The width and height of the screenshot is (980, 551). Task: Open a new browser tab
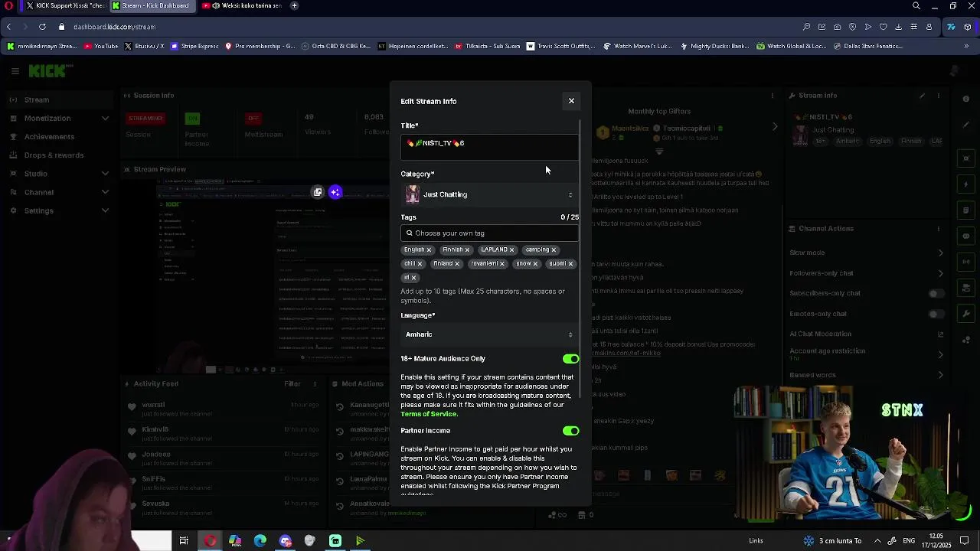294,5
